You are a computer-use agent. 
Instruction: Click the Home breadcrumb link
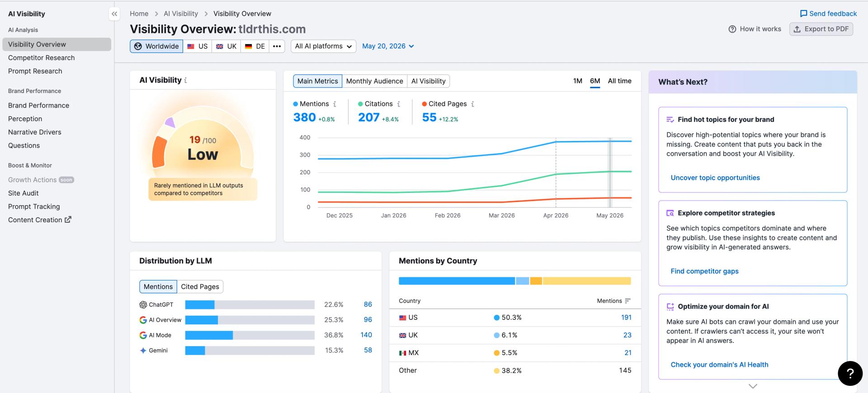(139, 14)
